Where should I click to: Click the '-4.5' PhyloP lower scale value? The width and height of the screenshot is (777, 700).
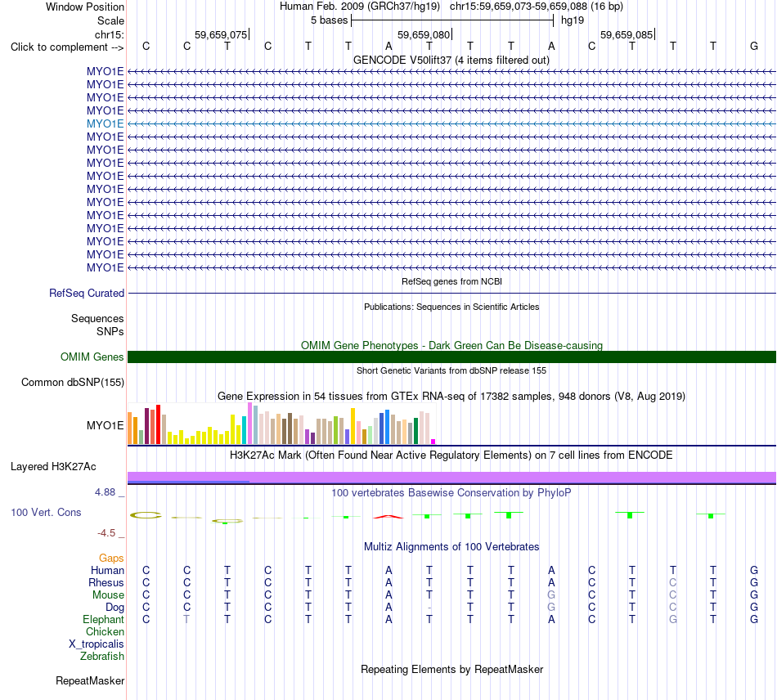[x=106, y=533]
